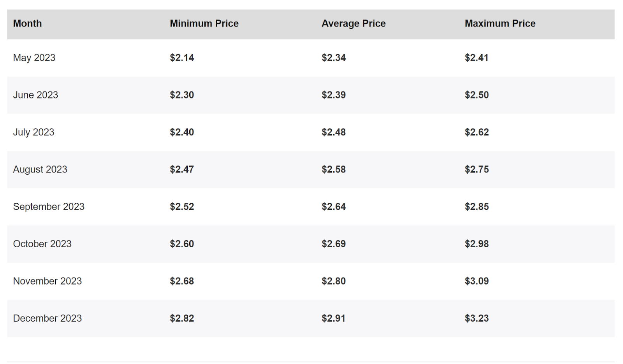
Task: Click the December 2023 month cell
Action: click(x=48, y=318)
